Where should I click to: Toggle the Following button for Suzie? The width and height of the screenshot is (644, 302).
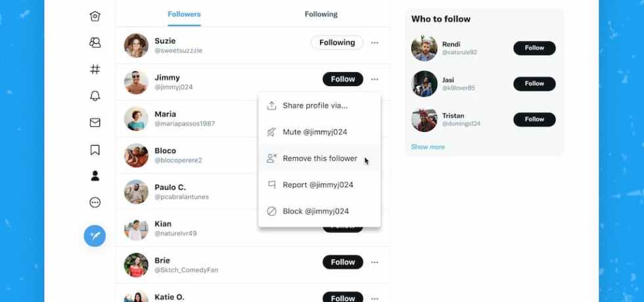coord(336,43)
